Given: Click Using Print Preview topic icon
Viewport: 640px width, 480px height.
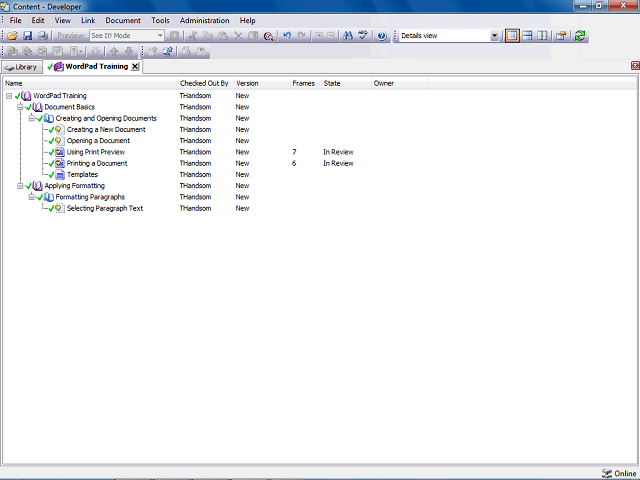Looking at the screenshot, I should tap(60, 152).
